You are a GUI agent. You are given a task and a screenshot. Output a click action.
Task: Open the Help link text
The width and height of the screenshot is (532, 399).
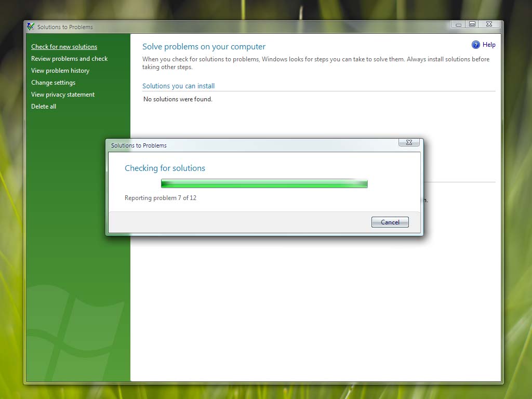tap(489, 45)
